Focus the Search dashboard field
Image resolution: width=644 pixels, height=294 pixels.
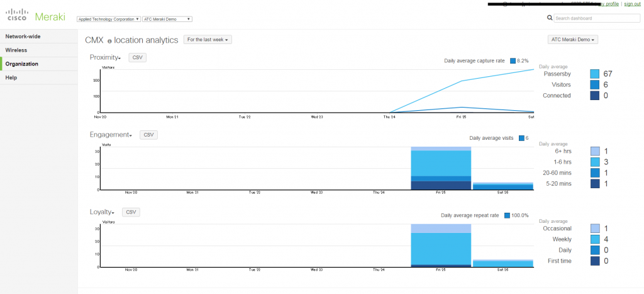pos(596,18)
